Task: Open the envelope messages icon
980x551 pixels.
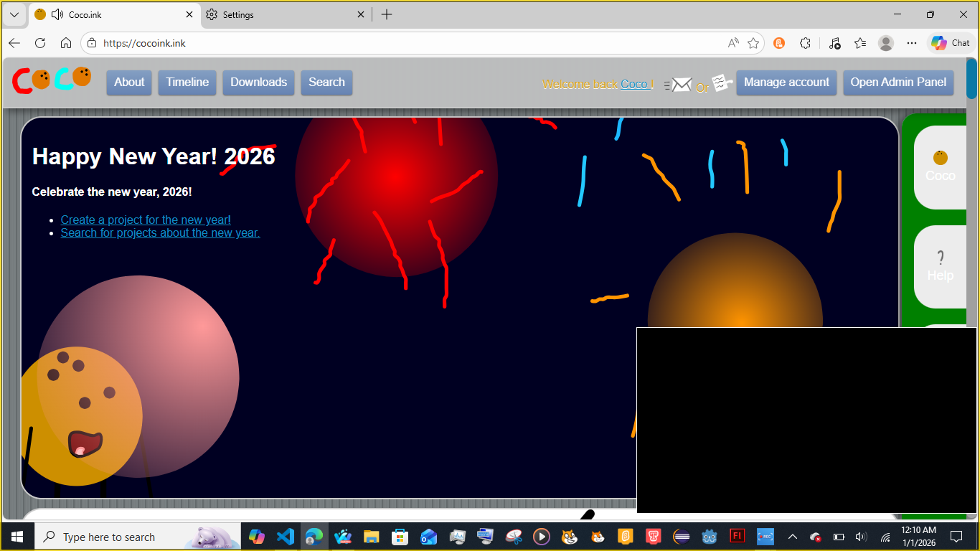Action: click(x=679, y=85)
